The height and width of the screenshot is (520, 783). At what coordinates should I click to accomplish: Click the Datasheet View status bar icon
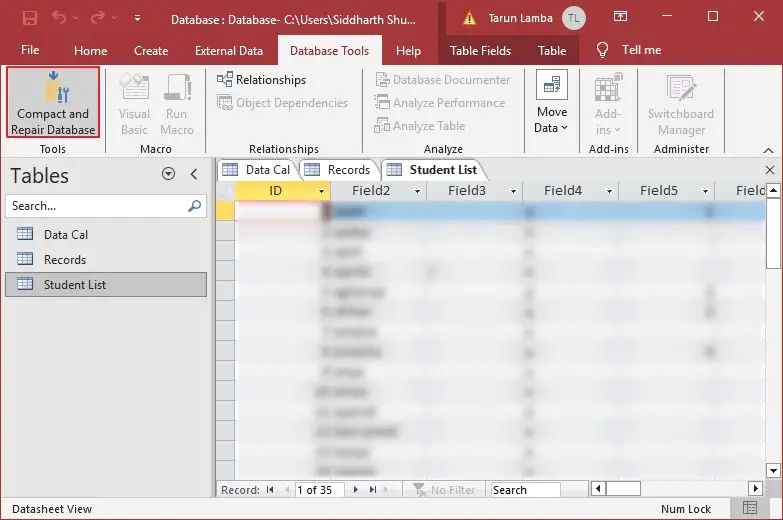750,509
